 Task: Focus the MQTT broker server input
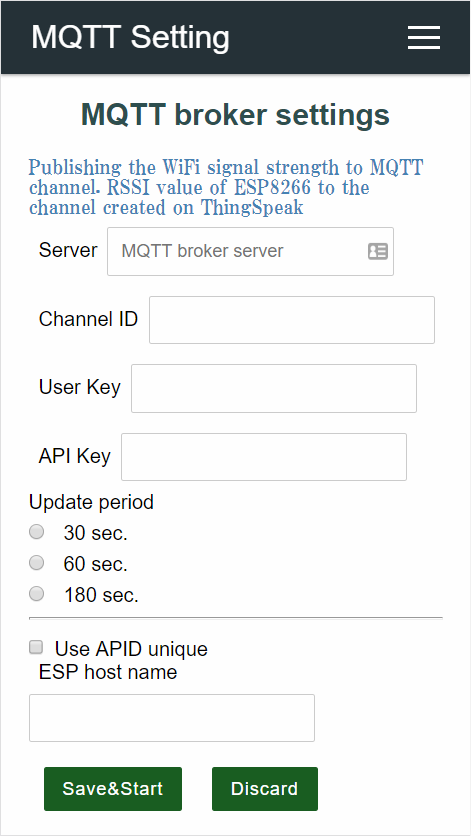250,252
